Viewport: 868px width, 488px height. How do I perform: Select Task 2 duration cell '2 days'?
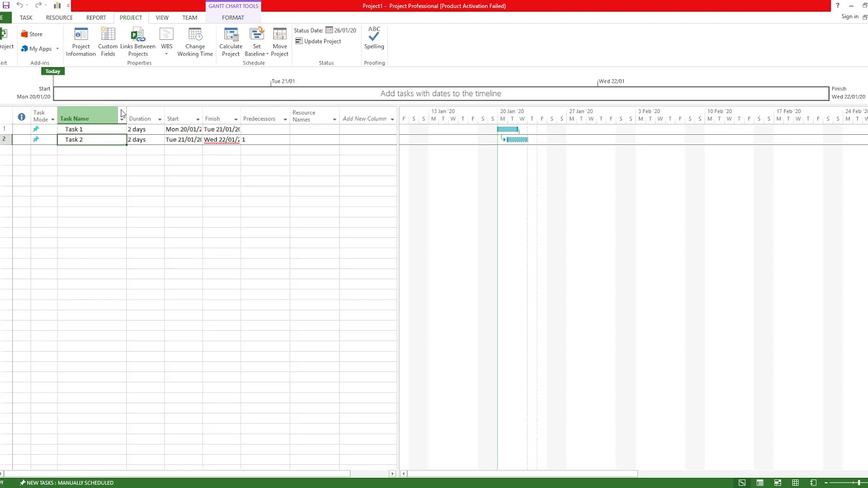145,140
